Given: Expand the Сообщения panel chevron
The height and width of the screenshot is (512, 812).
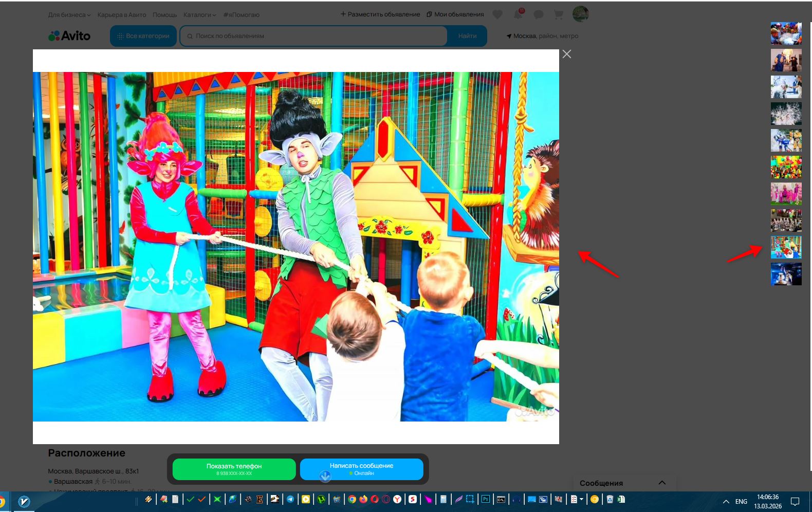Looking at the screenshot, I should [662, 483].
